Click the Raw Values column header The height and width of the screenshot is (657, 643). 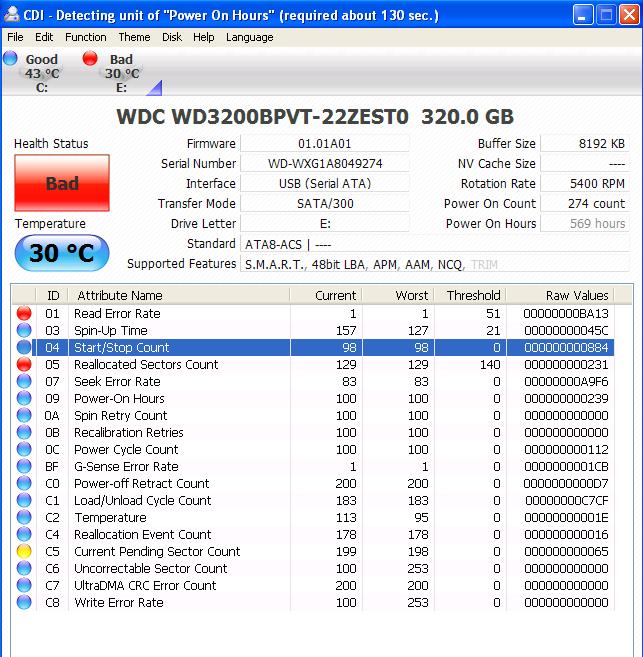click(x=560, y=295)
